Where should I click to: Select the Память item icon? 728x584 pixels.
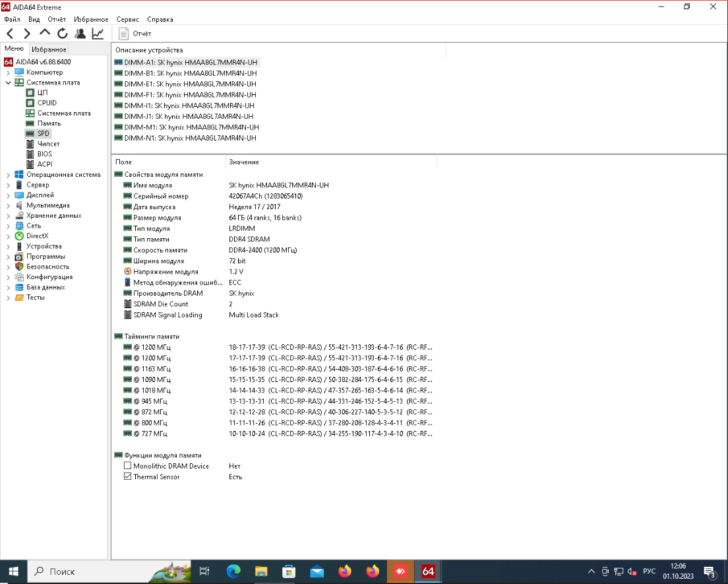point(30,123)
